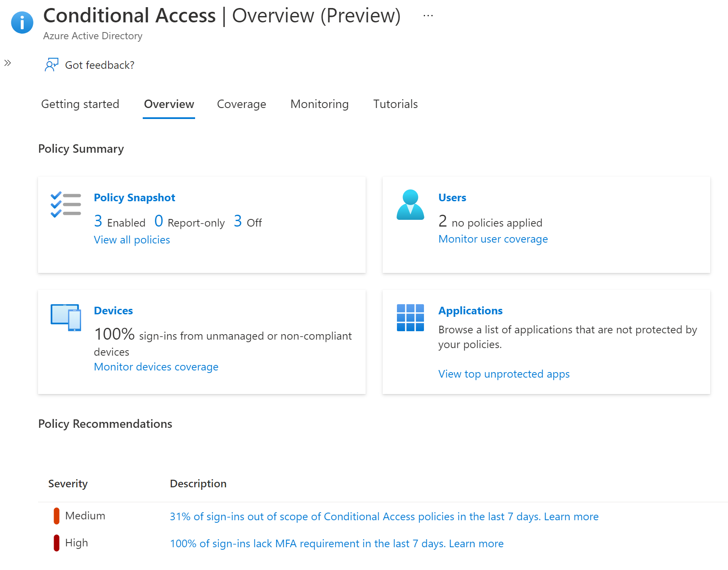Screen dimensions: 728x570
Task: Open the Monitor user coverage link
Action: tap(493, 239)
